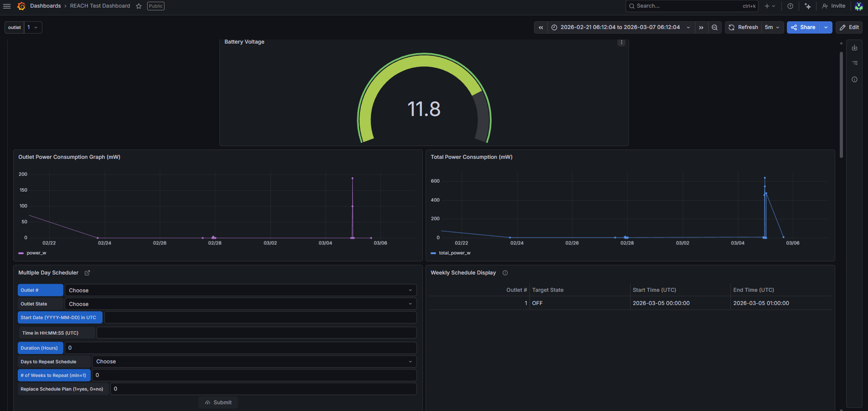Focus the Duration (Hours) input field
This screenshot has width=868, height=411.
[x=240, y=348]
